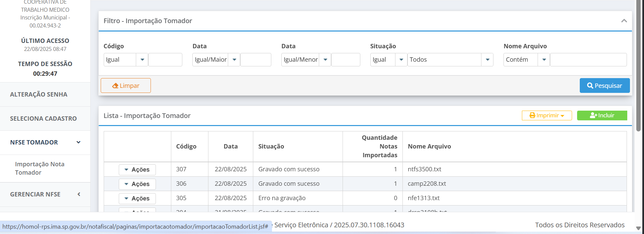Click the Pesquisar magnifier button
The height and width of the screenshot is (234, 644).
(605, 85)
